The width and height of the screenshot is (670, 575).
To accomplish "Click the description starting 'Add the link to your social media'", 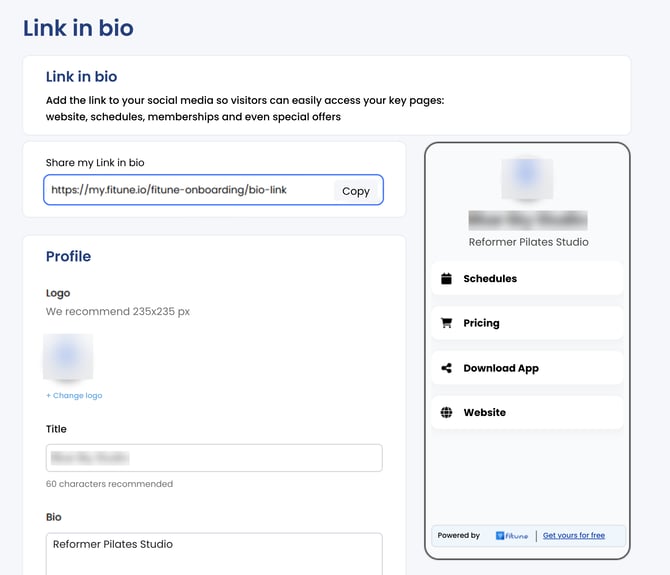I will 245,109.
